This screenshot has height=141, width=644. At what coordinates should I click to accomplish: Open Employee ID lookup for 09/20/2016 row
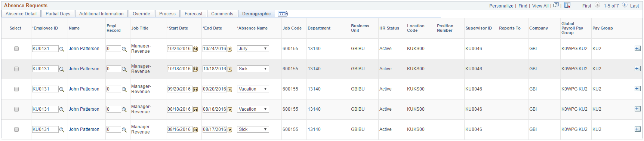click(62, 89)
